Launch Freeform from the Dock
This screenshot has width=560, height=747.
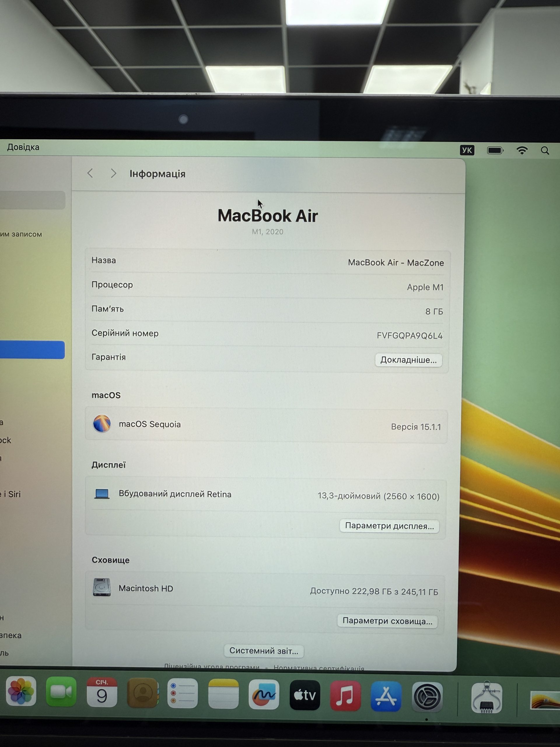point(264,694)
